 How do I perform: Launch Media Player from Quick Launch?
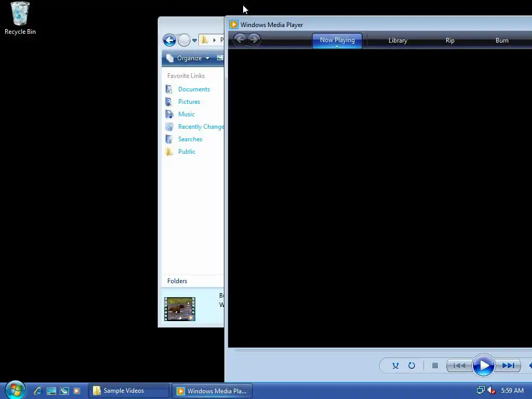(x=77, y=391)
